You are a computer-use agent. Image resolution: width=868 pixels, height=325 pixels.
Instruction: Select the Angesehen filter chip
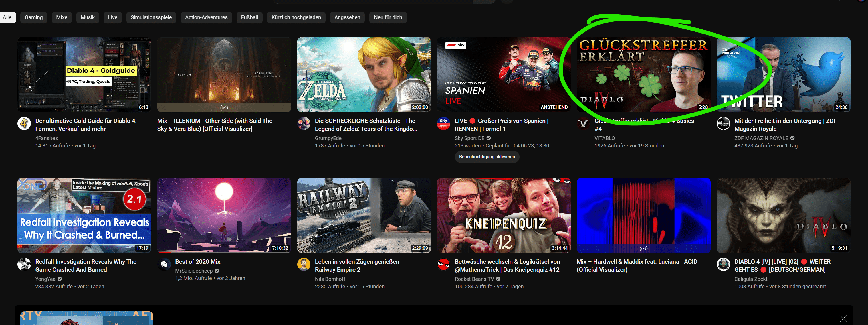(x=347, y=17)
